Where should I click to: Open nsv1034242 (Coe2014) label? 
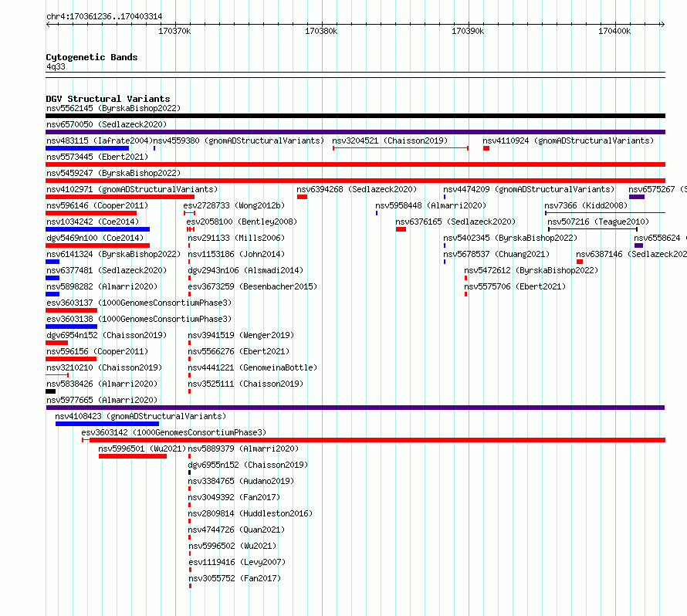click(x=93, y=222)
